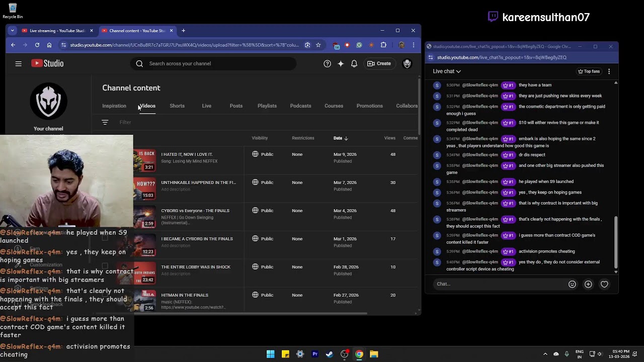Screen dimensions: 644x362
Task: Go to the Podcasts tab
Action: (x=300, y=106)
